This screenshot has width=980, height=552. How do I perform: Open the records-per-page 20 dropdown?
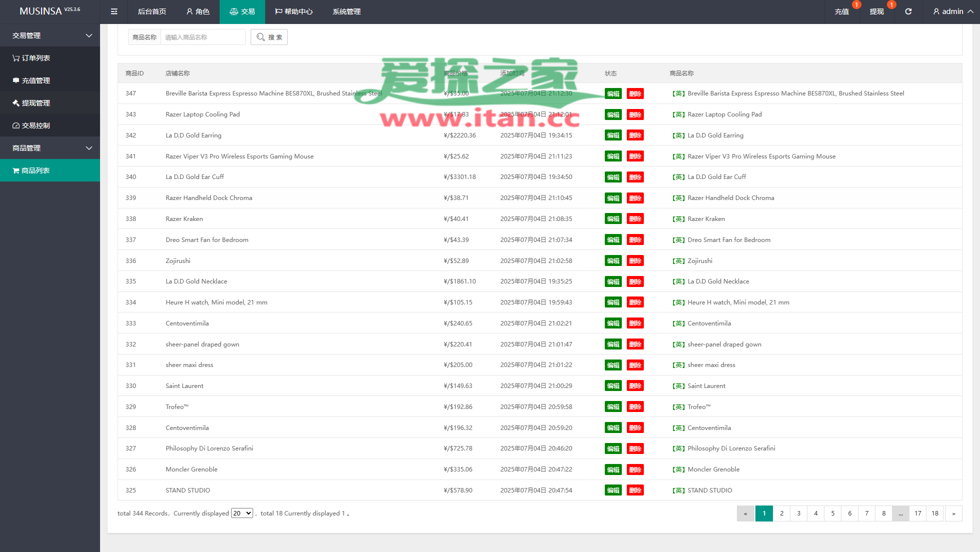tap(242, 513)
